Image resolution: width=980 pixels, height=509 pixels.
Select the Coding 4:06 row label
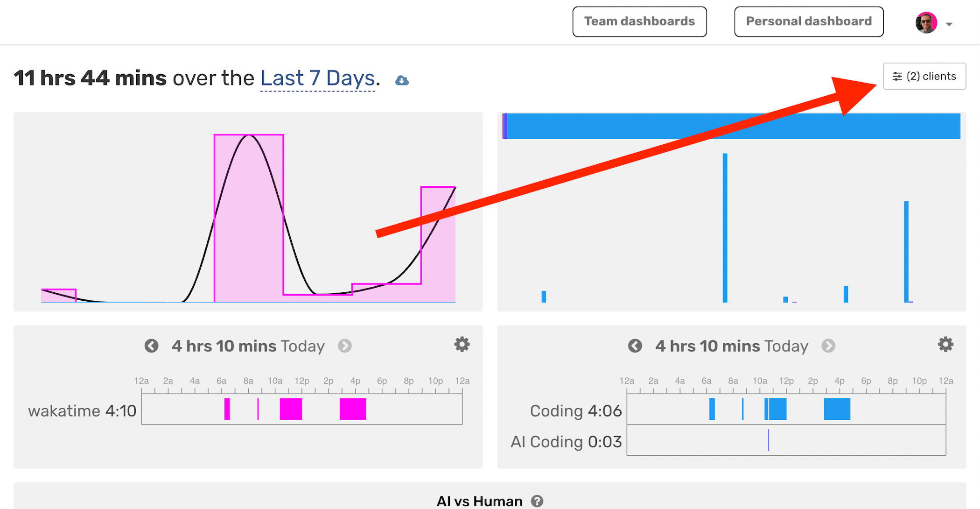(575, 411)
